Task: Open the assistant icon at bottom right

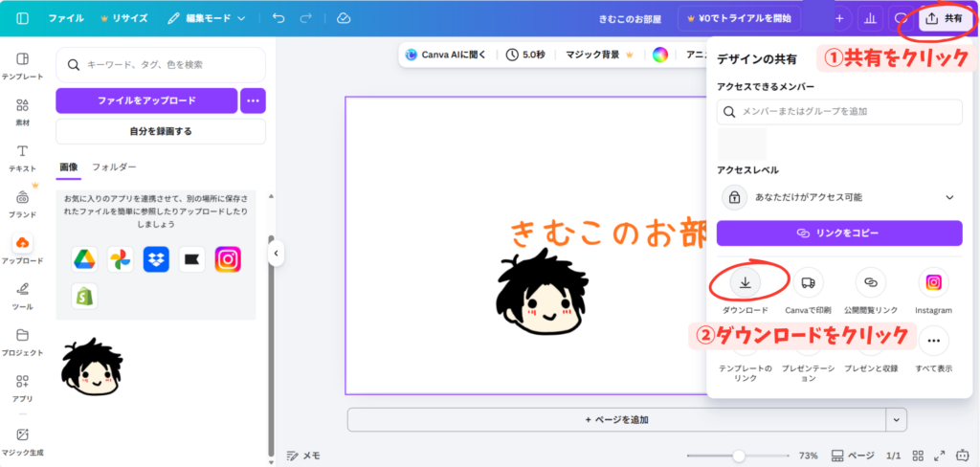Action: [963, 456]
